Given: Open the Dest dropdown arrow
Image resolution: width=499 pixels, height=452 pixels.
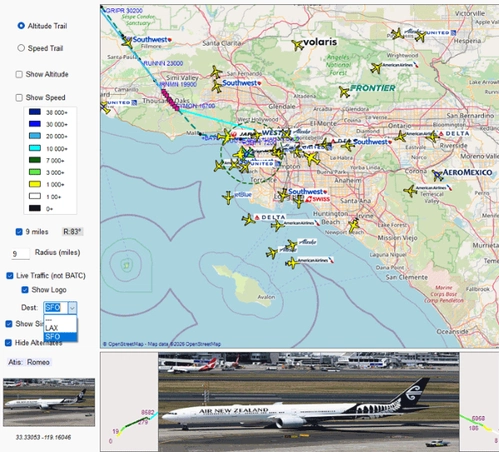Looking at the screenshot, I should (72, 308).
